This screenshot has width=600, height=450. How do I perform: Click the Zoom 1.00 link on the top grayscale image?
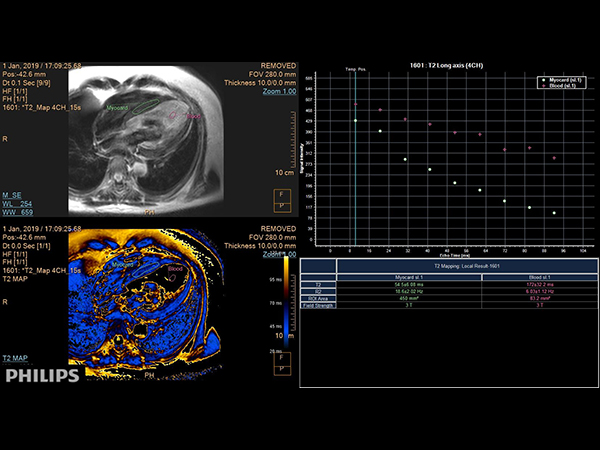279,91
